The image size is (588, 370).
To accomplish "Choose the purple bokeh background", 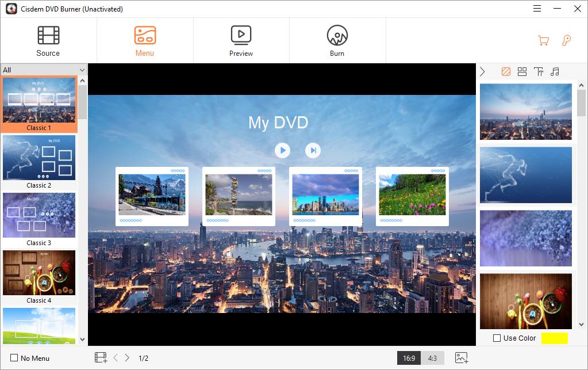I will [x=526, y=238].
